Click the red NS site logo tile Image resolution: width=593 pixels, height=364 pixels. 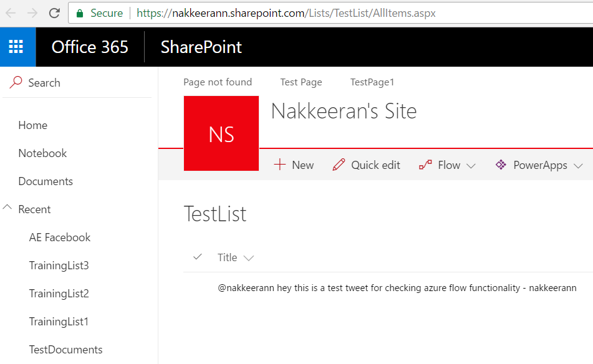221,133
